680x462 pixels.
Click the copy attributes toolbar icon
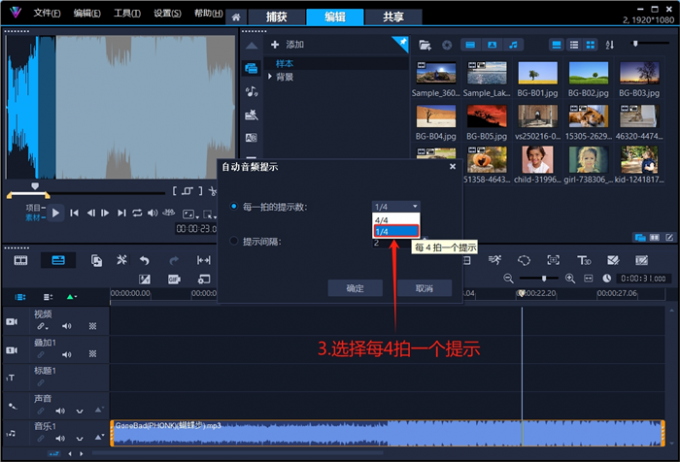pos(96,260)
